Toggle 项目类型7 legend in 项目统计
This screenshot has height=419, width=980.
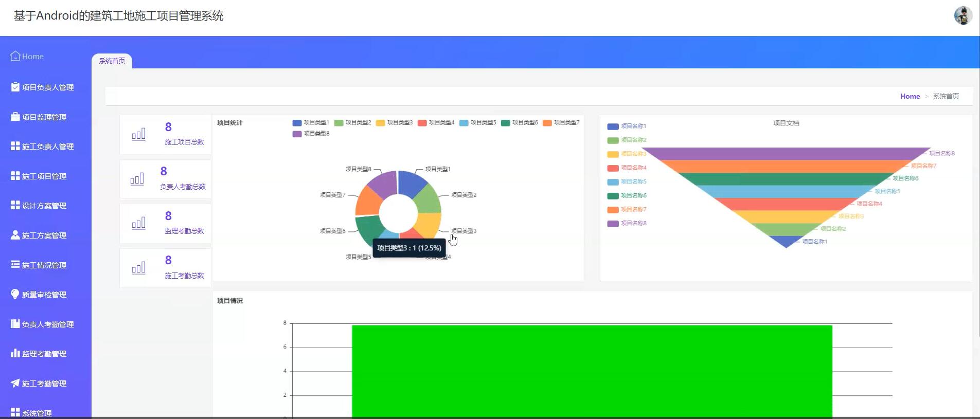coord(561,122)
